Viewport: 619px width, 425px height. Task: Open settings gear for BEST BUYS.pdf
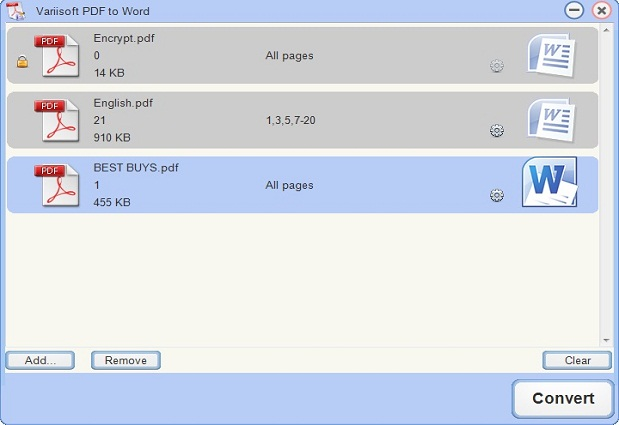497,195
